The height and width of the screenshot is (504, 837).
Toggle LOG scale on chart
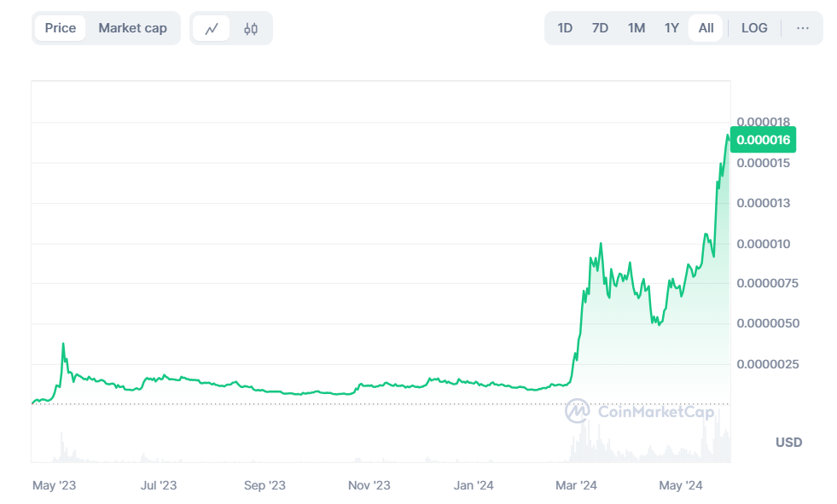[754, 28]
